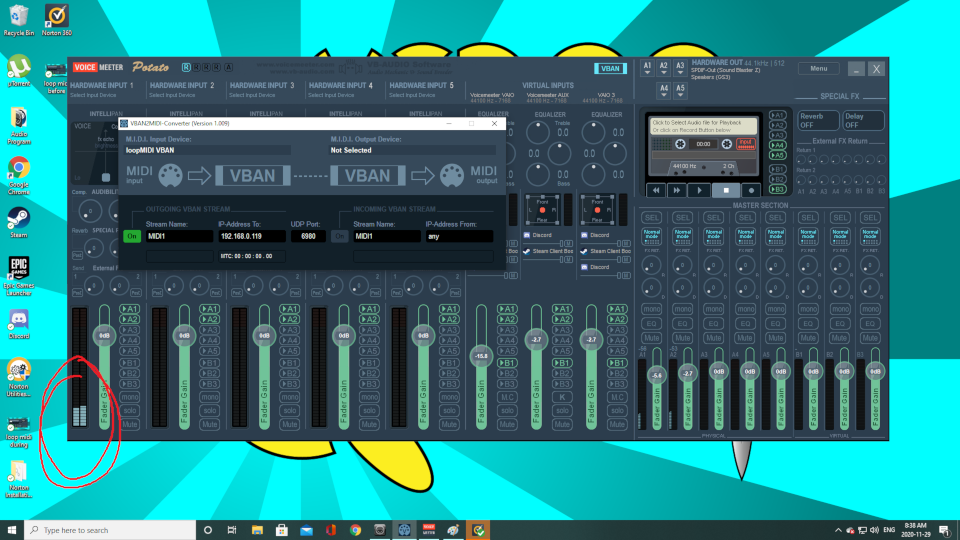This screenshot has width=960, height=540.
Task: Click the MIDI input connector icon in VBAN2MIDI
Action: 170,176
